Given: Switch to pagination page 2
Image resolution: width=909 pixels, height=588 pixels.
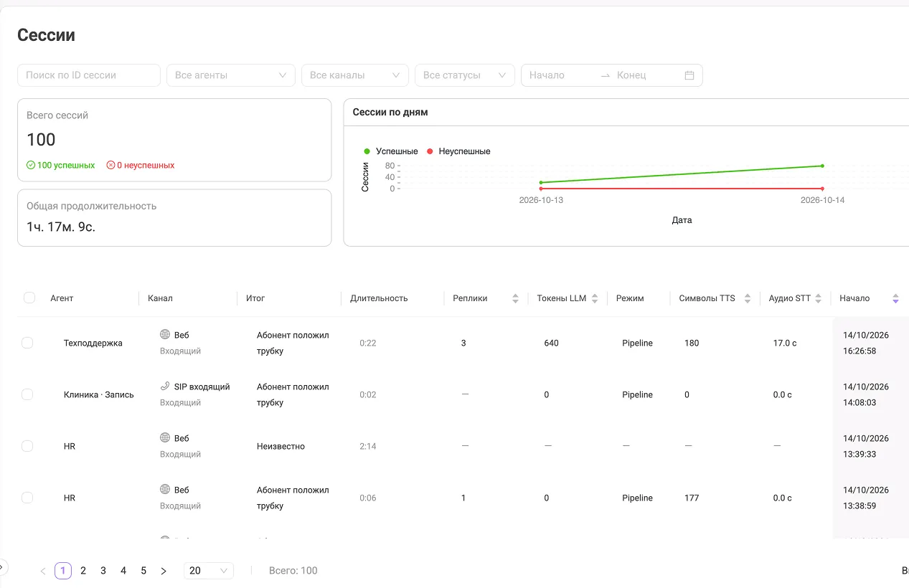Looking at the screenshot, I should tap(83, 571).
